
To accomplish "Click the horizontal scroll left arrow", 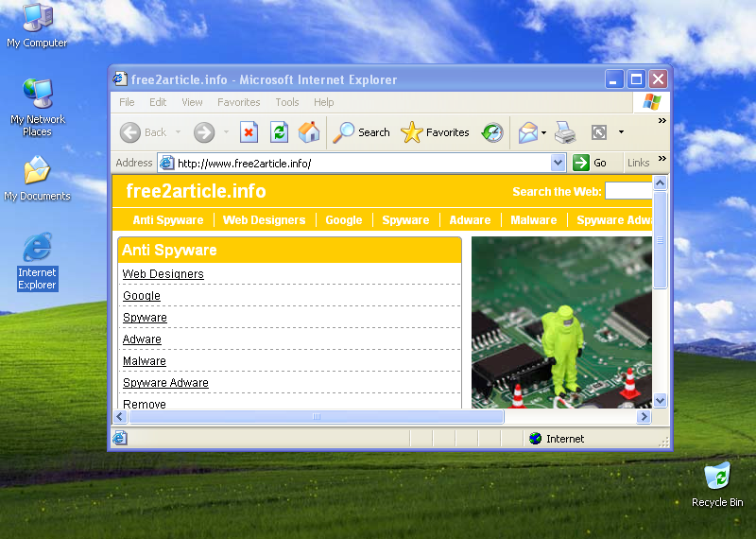I will coord(121,416).
